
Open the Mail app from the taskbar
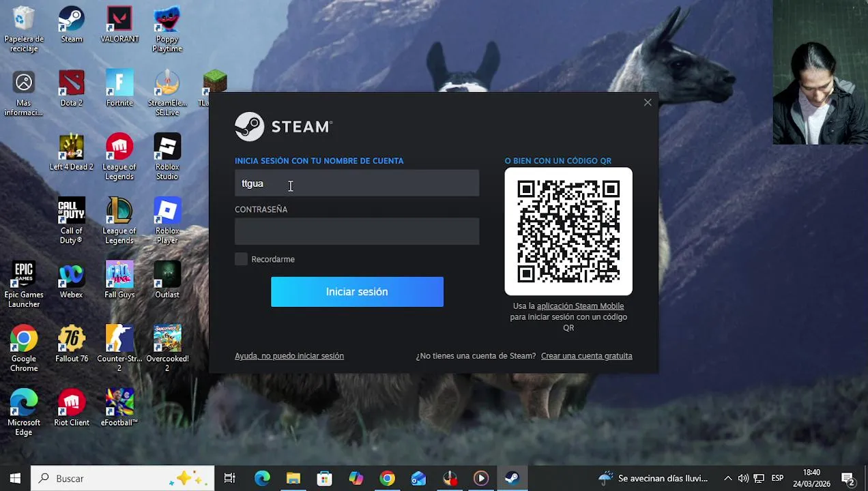point(418,478)
